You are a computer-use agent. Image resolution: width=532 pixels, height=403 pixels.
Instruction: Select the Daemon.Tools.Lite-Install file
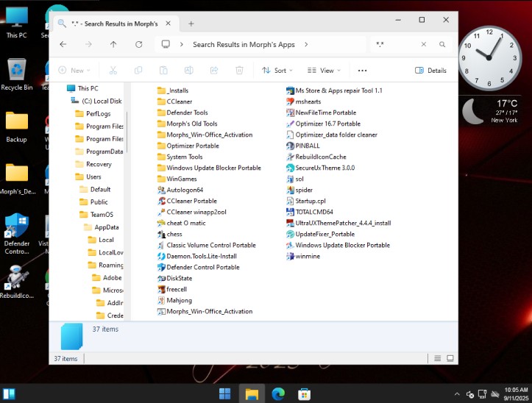point(197,256)
